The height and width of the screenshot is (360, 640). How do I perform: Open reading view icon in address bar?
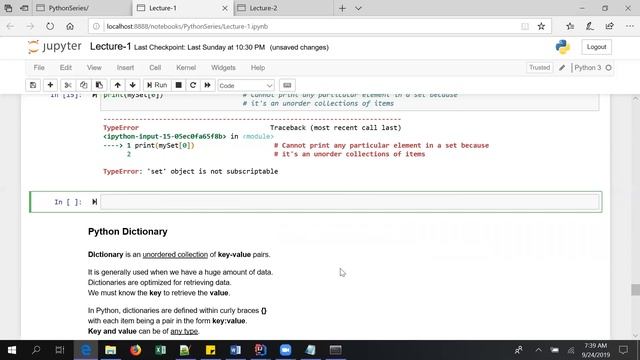coord(525,27)
